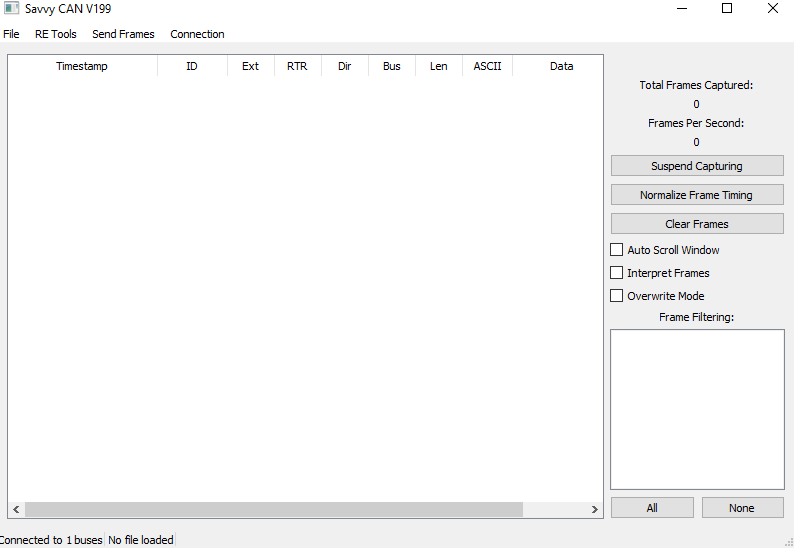This screenshot has width=794, height=548.
Task: Click the Dir column header
Action: pos(344,66)
